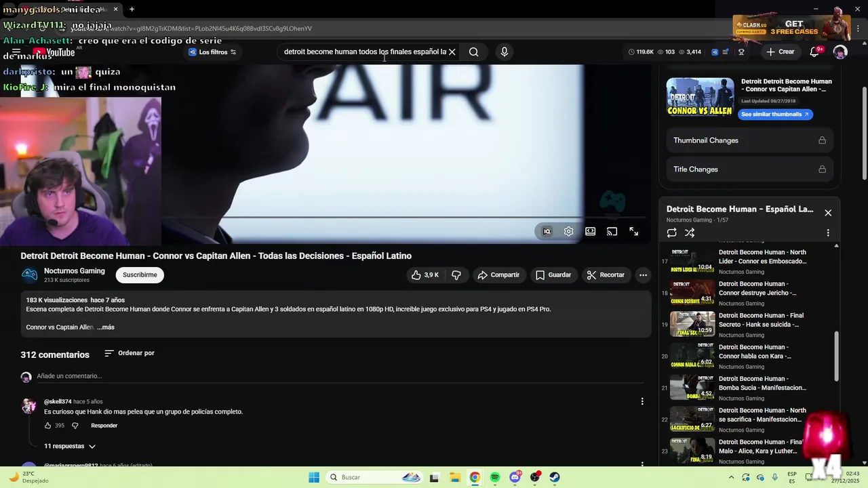This screenshot has width=868, height=488.
Task: Click the Compartir share button
Action: pyautogui.click(x=498, y=275)
